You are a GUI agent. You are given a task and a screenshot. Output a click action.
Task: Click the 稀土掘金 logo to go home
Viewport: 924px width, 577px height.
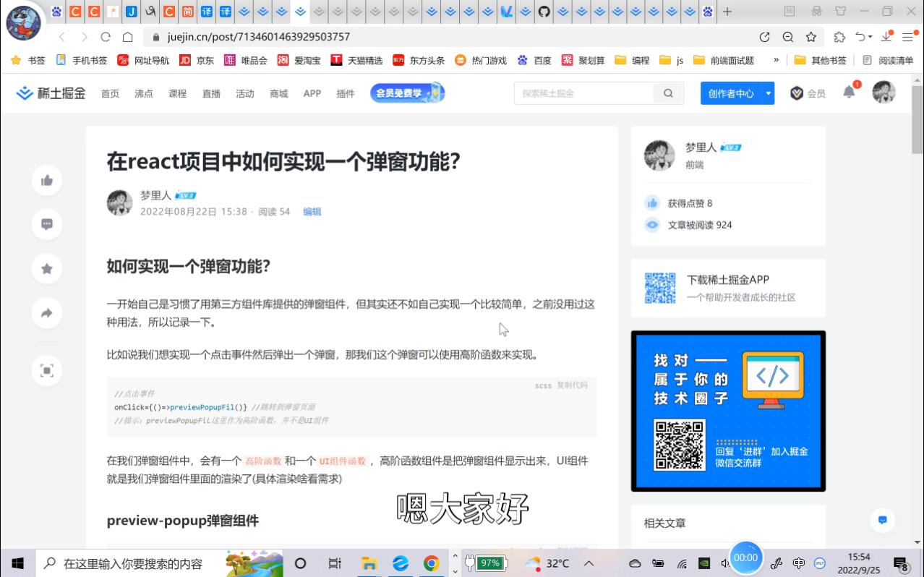pyautogui.click(x=50, y=93)
